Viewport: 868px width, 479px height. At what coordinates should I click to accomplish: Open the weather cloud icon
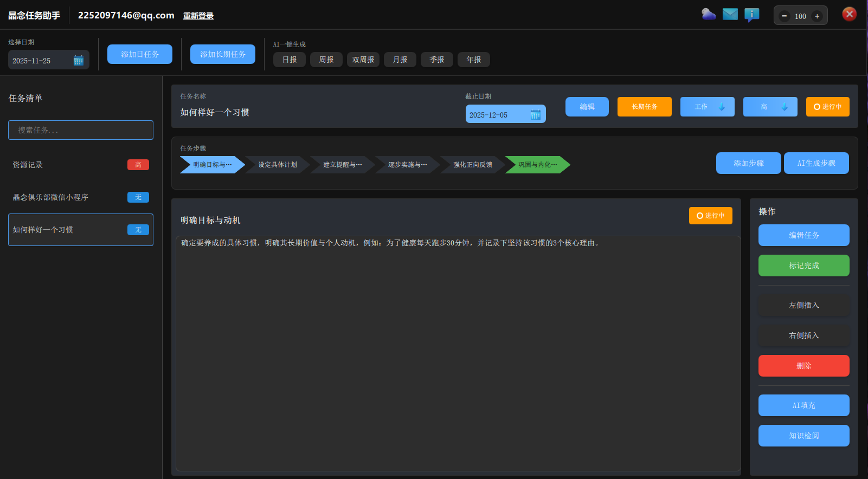pyautogui.click(x=709, y=15)
